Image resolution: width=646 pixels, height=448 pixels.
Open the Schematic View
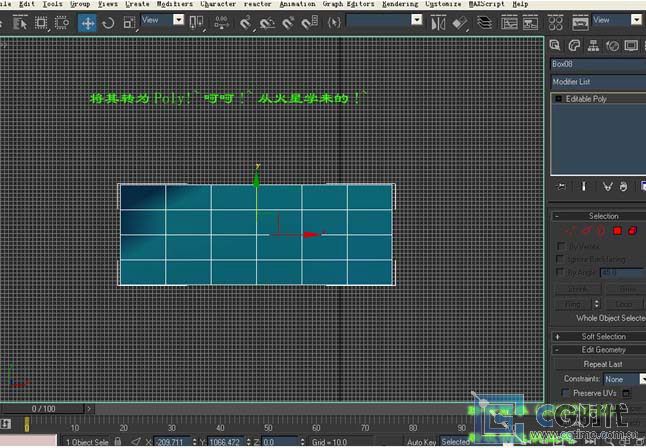530,23
